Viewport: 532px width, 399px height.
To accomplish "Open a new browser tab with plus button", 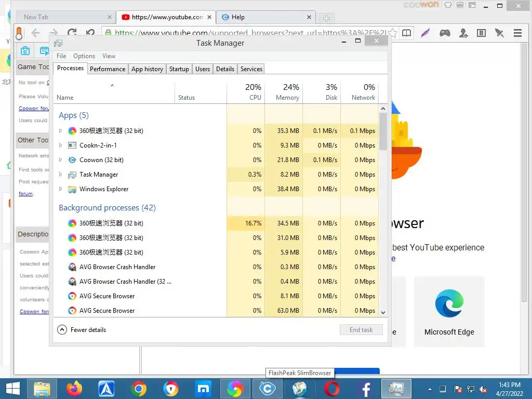I will [x=326, y=18].
